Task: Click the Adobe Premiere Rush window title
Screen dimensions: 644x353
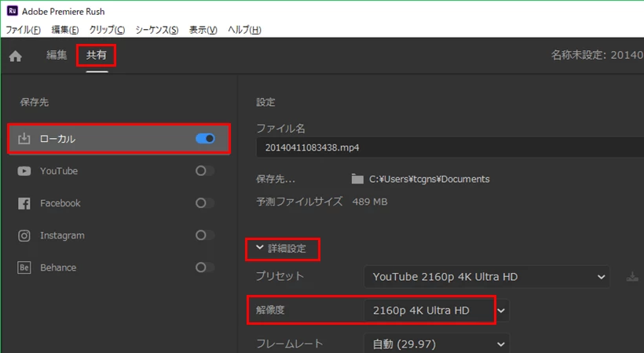Action: pyautogui.click(x=64, y=12)
